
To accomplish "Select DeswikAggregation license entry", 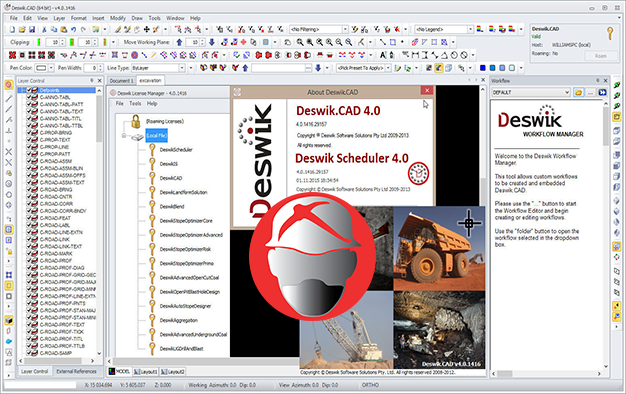I will pyautogui.click(x=178, y=320).
